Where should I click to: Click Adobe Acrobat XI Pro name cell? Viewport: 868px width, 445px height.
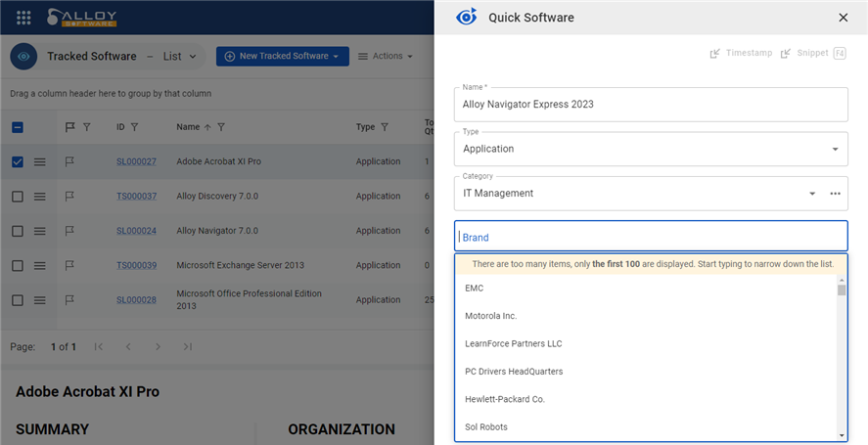tap(218, 161)
